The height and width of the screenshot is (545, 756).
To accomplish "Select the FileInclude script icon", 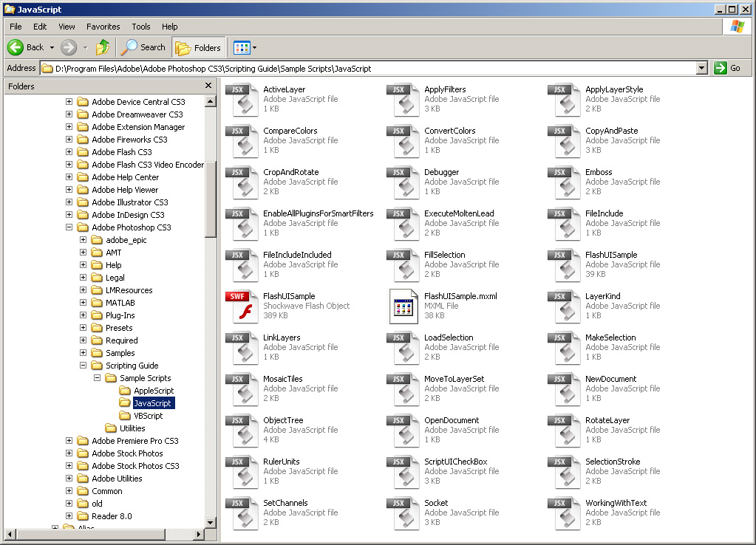I will pos(564,224).
